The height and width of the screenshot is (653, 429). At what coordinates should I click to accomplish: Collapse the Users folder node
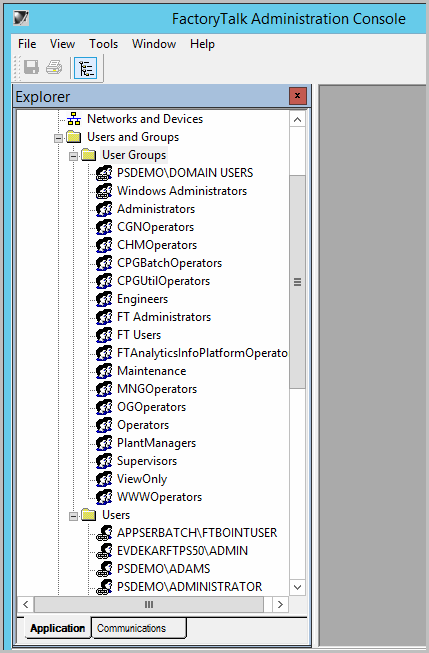(x=74, y=516)
